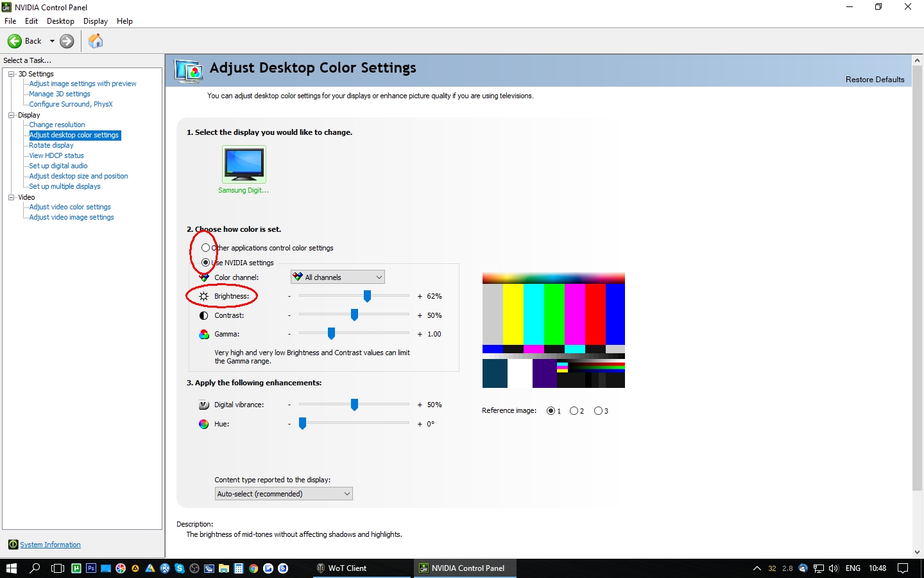The height and width of the screenshot is (578, 924).
Task: Open Rotate display task
Action: click(51, 145)
